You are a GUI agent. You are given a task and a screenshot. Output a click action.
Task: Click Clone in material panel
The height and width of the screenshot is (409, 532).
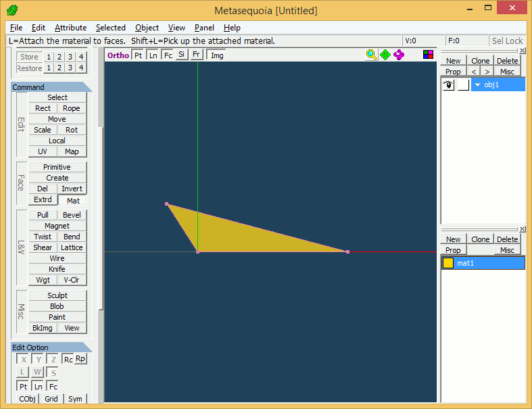pyautogui.click(x=481, y=239)
